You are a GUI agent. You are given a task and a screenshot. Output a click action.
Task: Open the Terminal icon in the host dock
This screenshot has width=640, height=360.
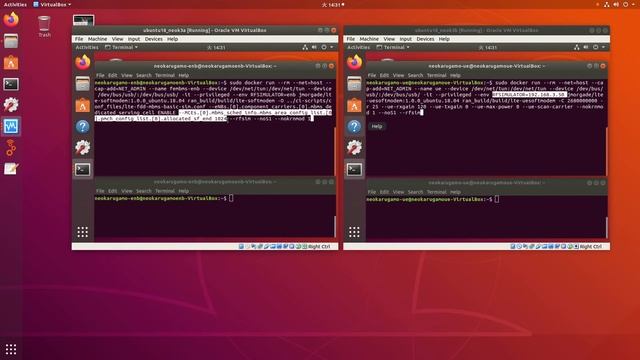11,84
